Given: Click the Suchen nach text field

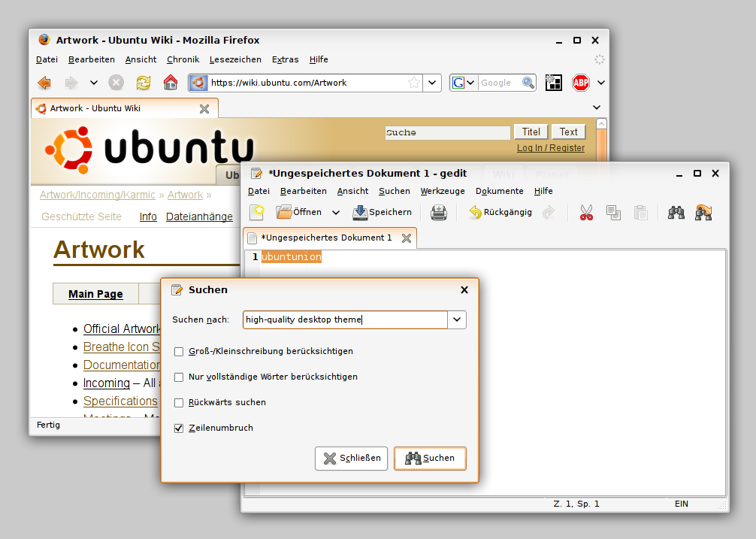Looking at the screenshot, I should tap(346, 319).
